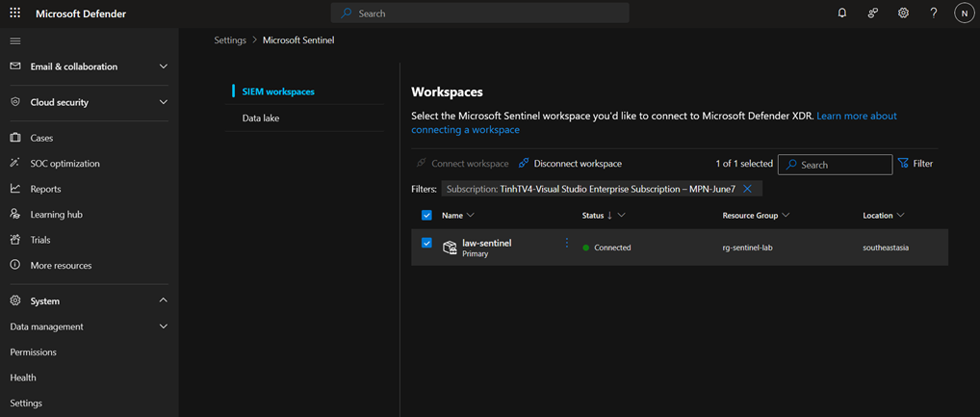
Task: Click the Settings breadcrumb link
Action: point(230,40)
